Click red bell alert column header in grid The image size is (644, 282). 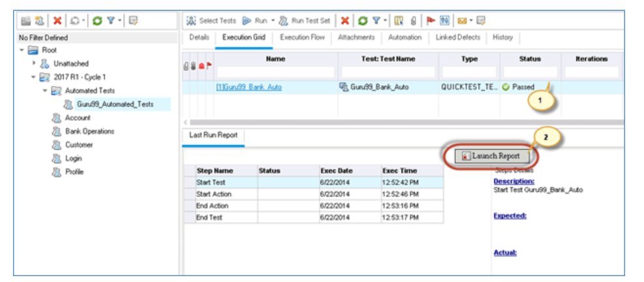[201, 67]
